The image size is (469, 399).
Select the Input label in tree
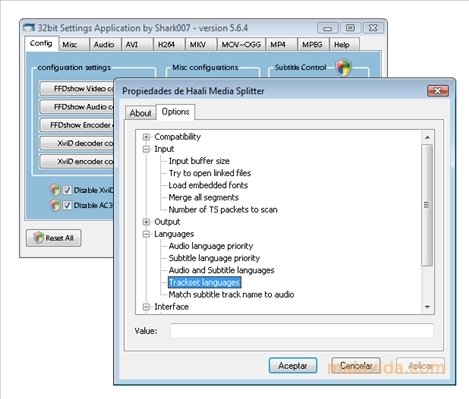coord(164,149)
